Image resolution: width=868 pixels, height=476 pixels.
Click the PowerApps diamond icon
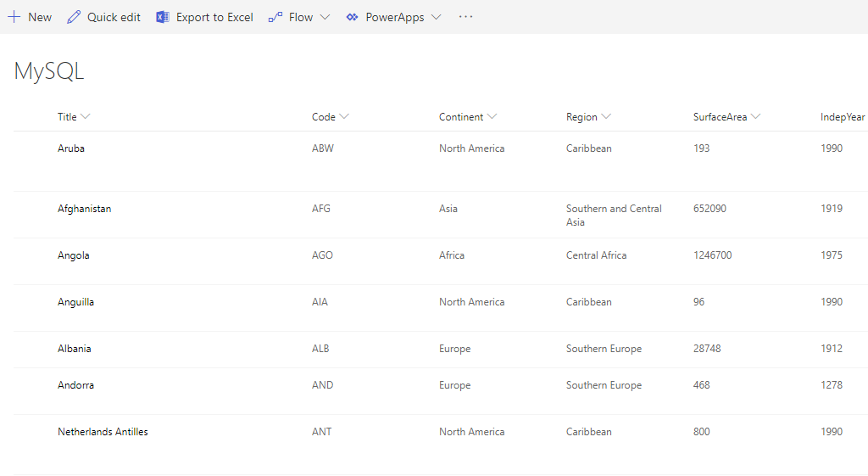tap(353, 17)
